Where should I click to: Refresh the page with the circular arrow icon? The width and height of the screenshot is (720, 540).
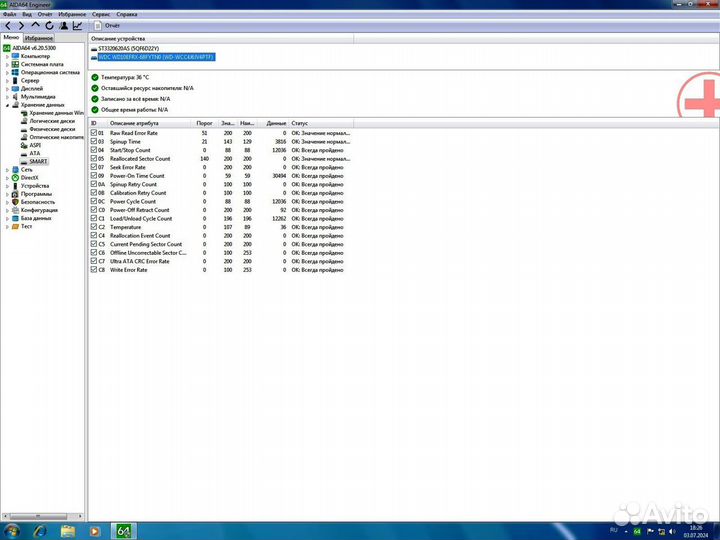pyautogui.click(x=49, y=26)
